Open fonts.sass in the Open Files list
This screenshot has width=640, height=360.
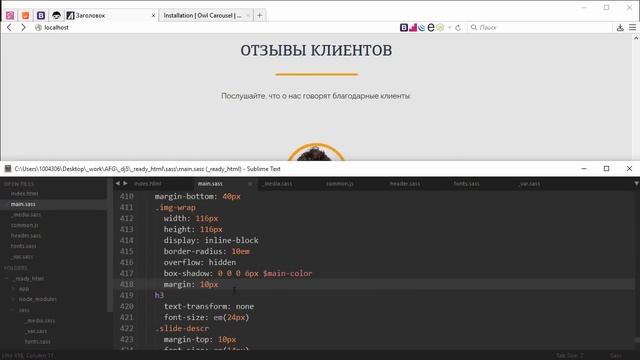pos(24,246)
